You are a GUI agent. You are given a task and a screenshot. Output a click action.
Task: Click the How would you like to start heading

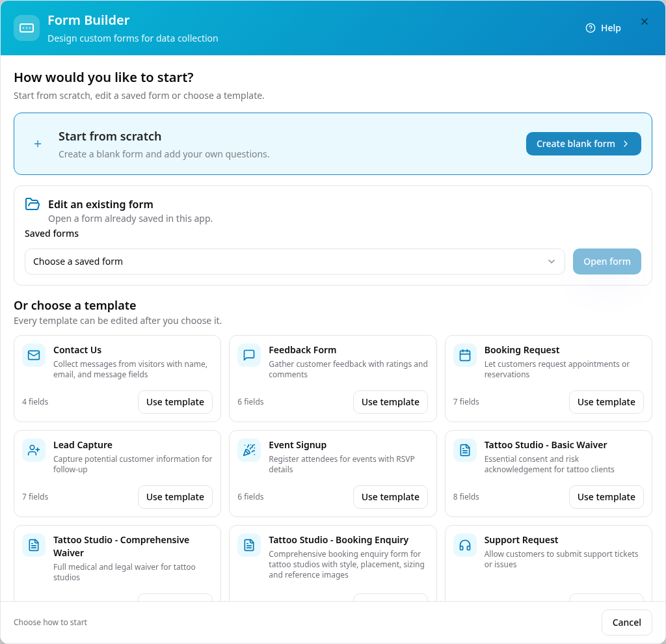(x=103, y=78)
